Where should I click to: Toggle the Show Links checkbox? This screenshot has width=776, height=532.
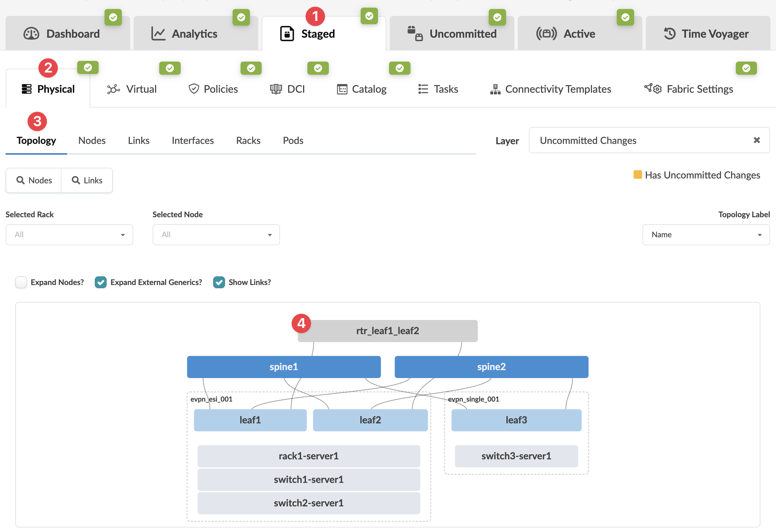(219, 282)
